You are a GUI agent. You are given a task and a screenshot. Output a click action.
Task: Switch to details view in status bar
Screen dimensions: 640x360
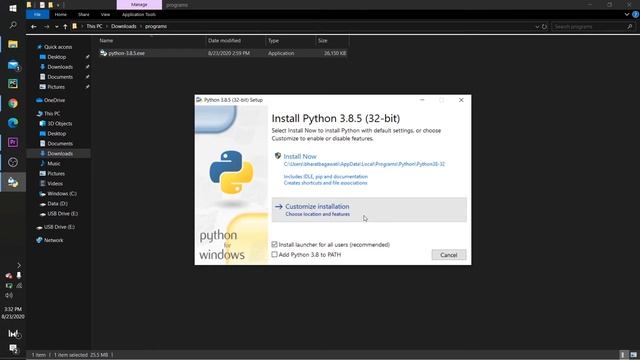(623, 355)
